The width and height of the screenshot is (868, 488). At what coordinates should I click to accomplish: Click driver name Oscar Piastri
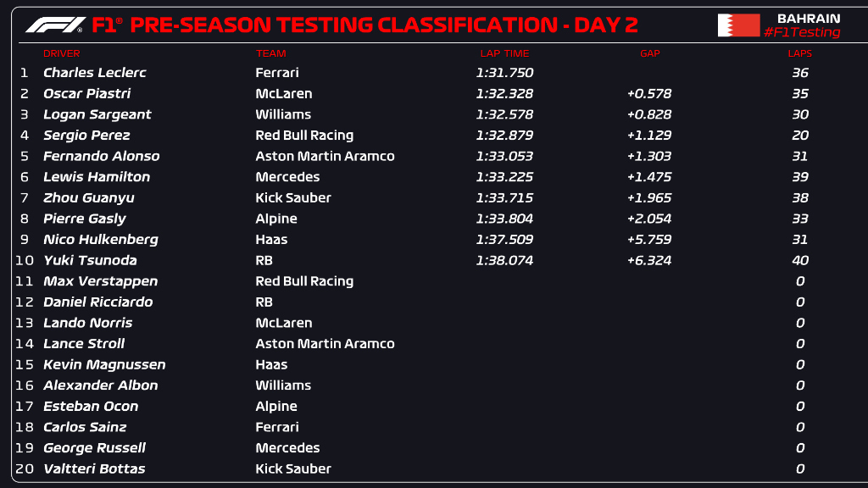click(x=86, y=94)
